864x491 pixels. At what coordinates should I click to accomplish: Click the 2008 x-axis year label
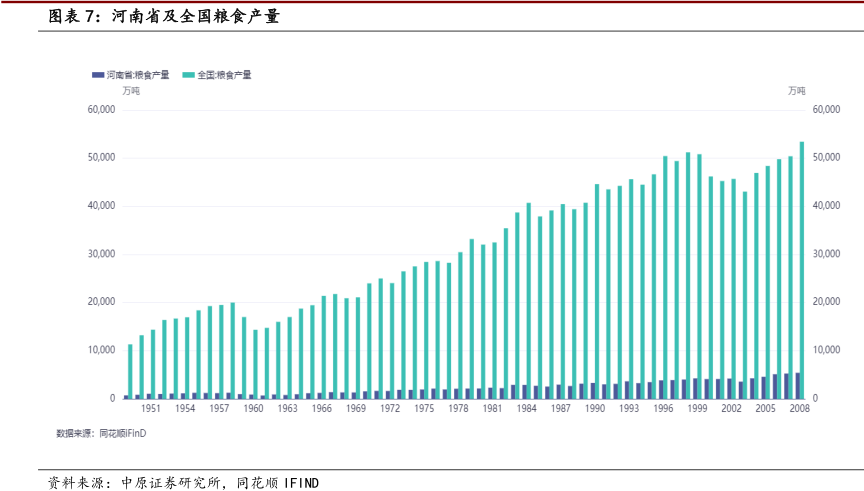[799, 409]
